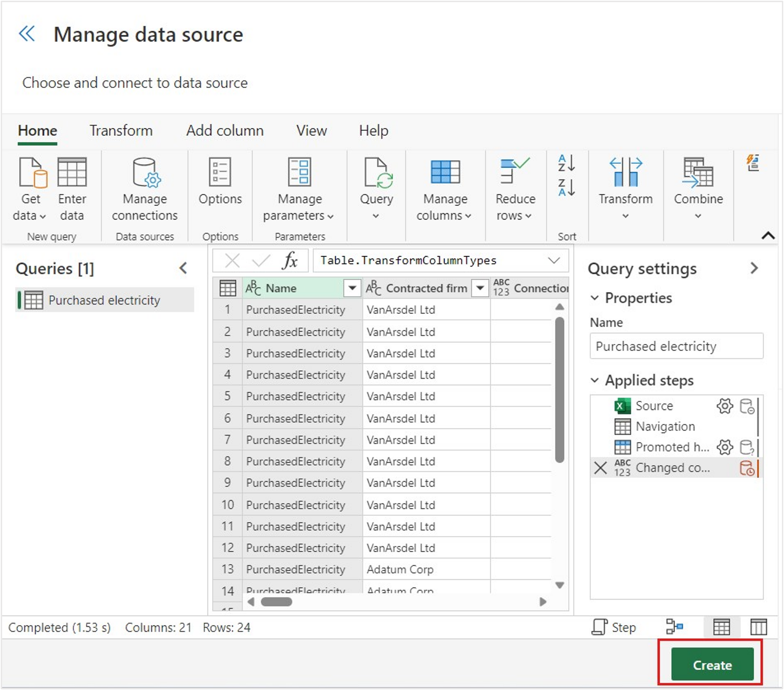Delete the Changed column type step
Viewport: 784px width, 690px height.
click(600, 468)
